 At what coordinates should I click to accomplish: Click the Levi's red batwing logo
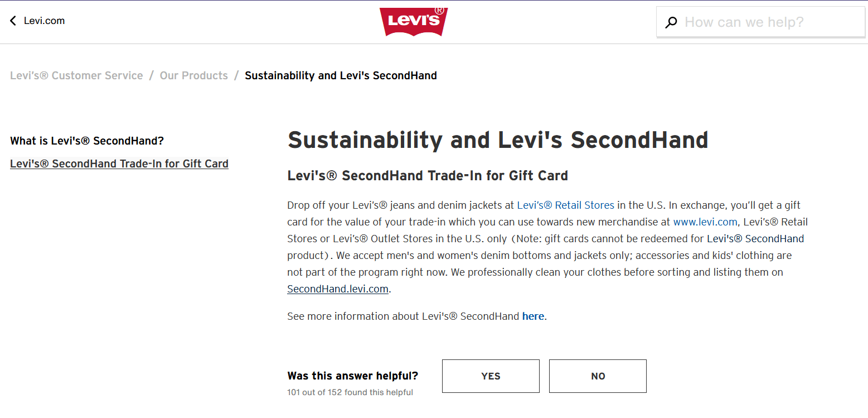coord(414,22)
